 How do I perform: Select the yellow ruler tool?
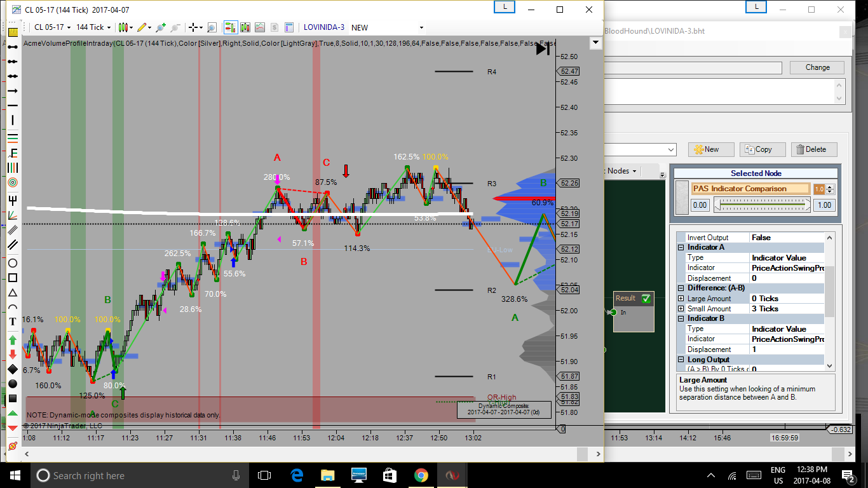pyautogui.click(x=13, y=31)
